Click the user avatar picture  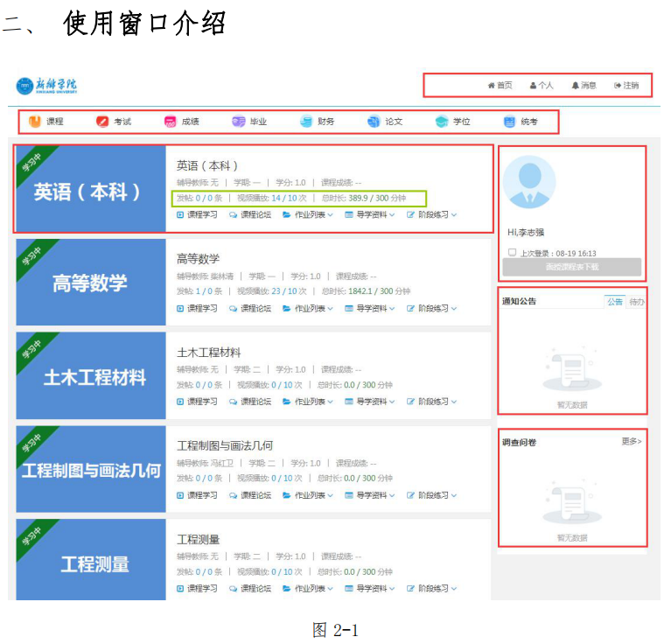pos(529,182)
